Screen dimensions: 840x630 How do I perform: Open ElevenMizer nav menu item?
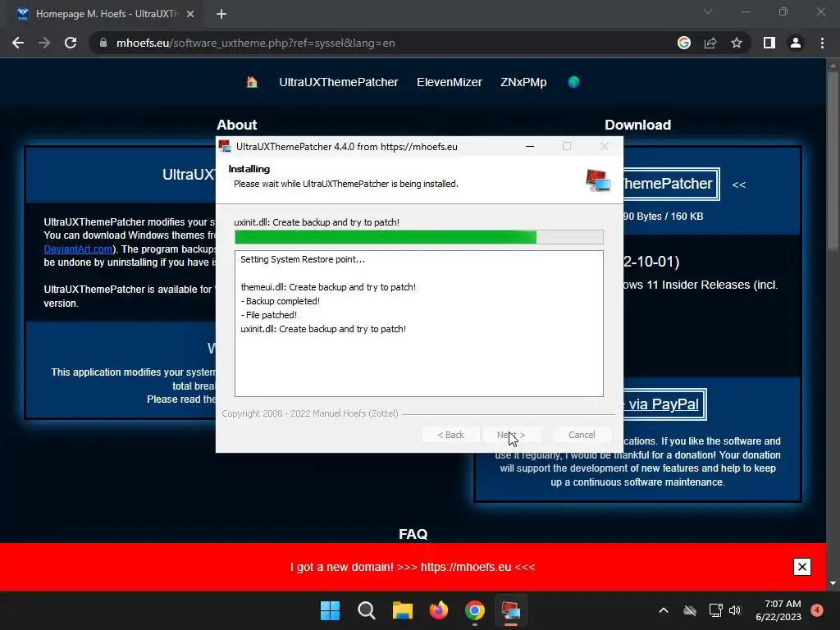click(x=450, y=82)
